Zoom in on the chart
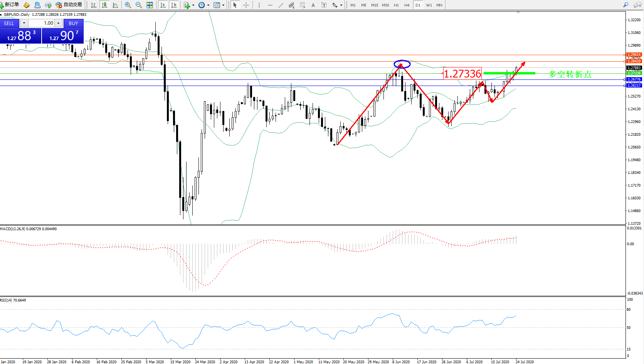 pos(128,5)
